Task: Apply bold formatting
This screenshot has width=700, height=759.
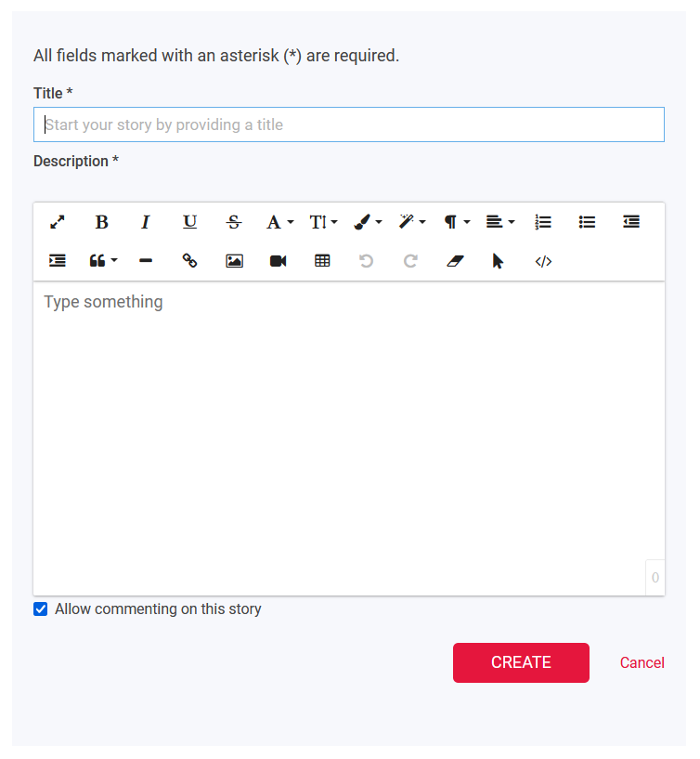Action: [101, 222]
